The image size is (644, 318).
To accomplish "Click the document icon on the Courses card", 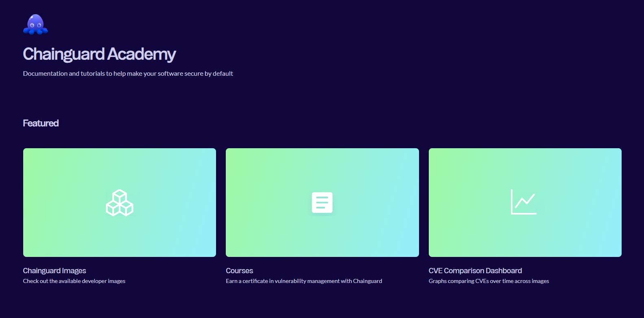I will tap(322, 202).
